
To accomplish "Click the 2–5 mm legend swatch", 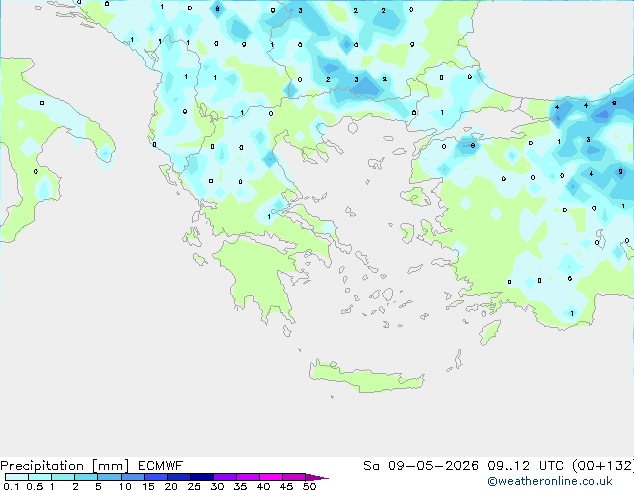I will click(86, 477).
